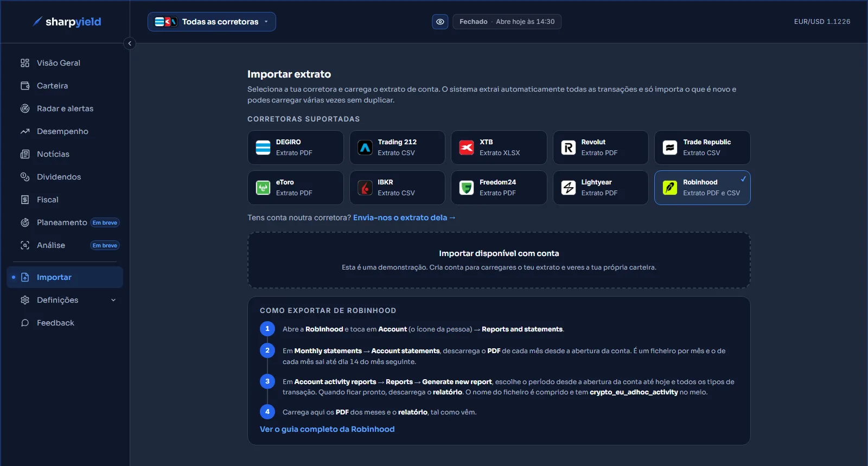Viewport: 868px width, 466px height.
Task: Toggle the eye visibility button
Action: (x=440, y=22)
